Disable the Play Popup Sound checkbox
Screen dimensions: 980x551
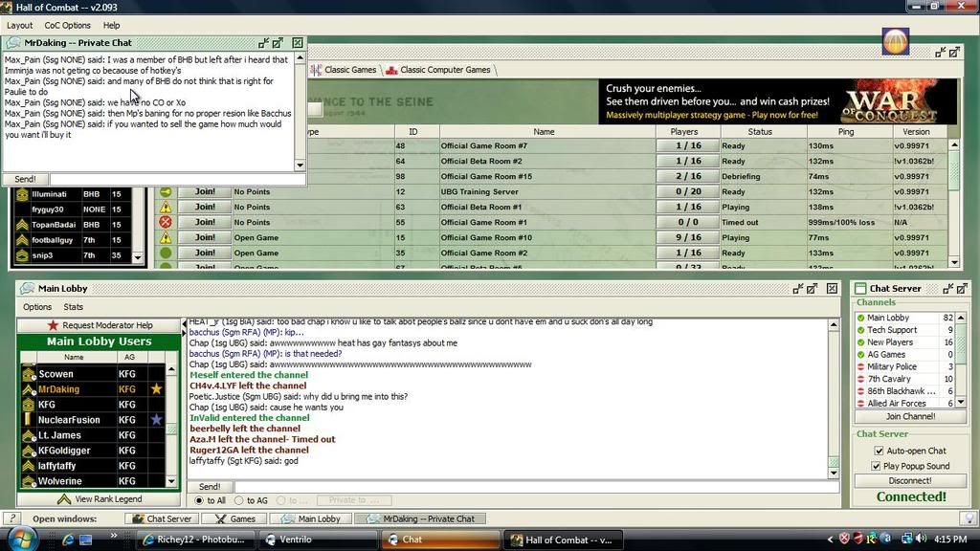tap(880, 466)
